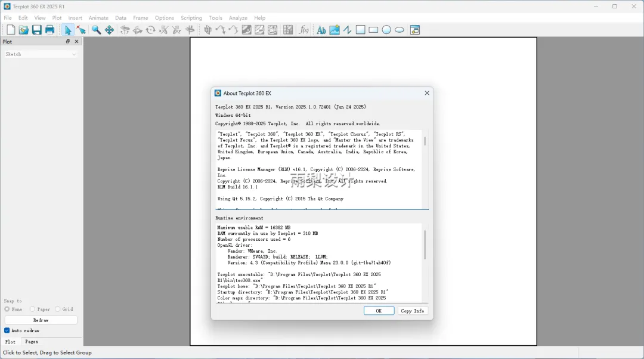This screenshot has height=359, width=644.
Task: Toggle the Auto redraw checkbox
Action: pos(7,330)
